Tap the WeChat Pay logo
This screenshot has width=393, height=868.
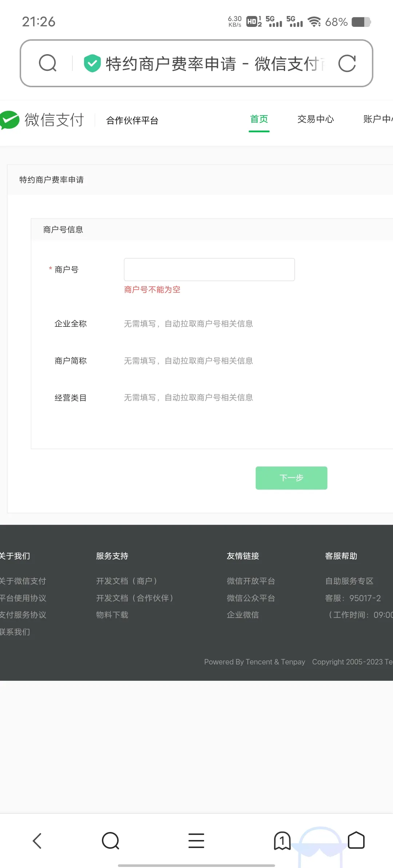42,120
